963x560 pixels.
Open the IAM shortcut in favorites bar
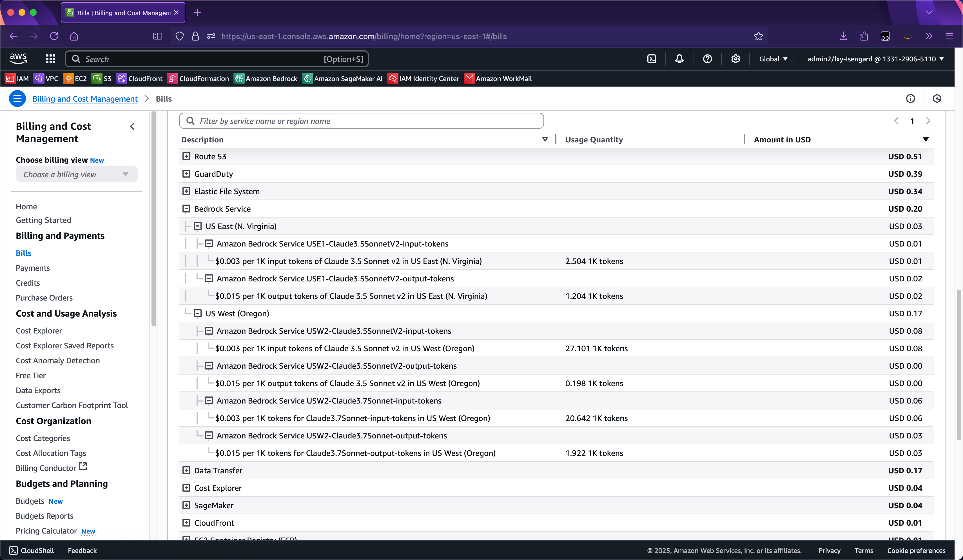tap(17, 79)
